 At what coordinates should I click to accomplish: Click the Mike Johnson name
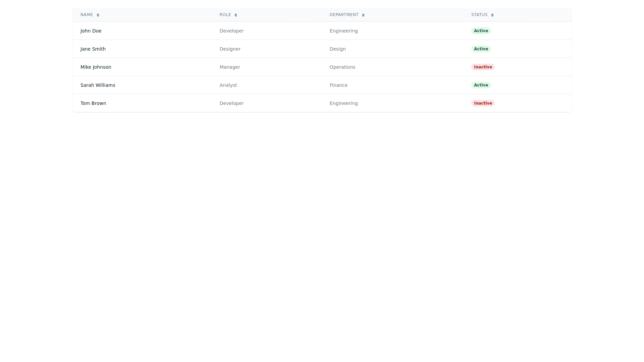(96, 67)
